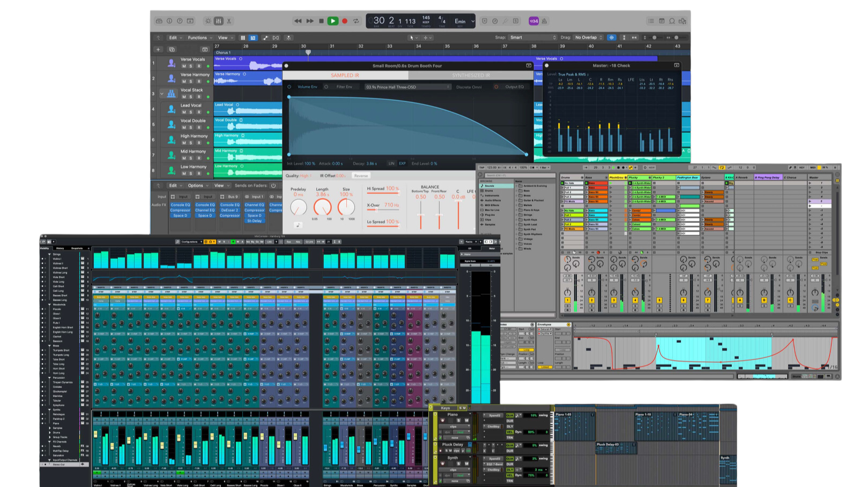Open the Inspector icon in Logic toolbar
The image size is (868, 487).
point(169,21)
